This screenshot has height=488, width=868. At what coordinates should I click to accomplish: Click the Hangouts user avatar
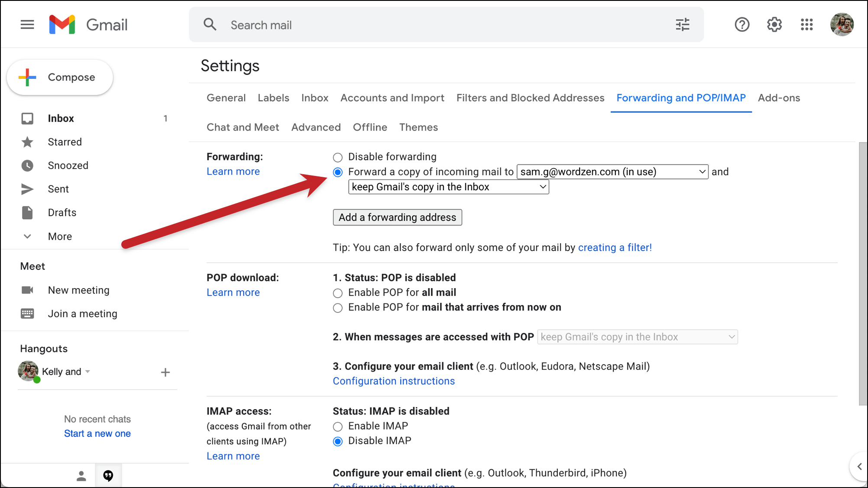coord(28,371)
